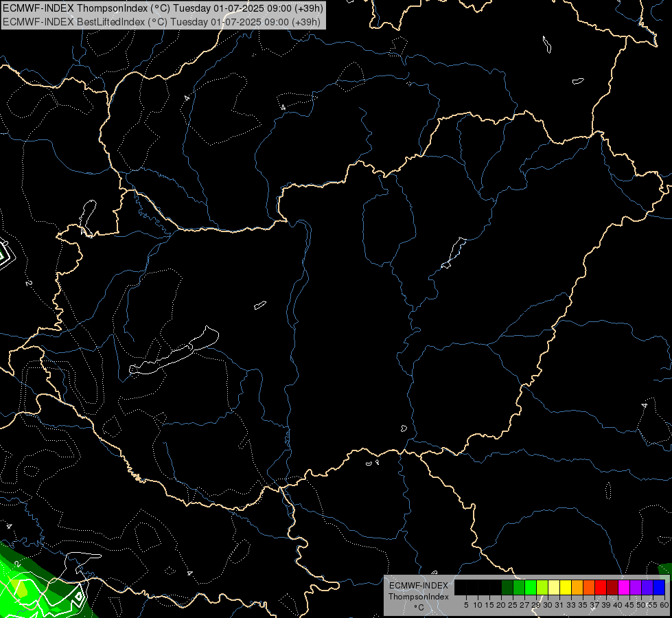
Task: Click the ECMWF-INDEX ThompsonIndex legend title
Action: (419, 591)
